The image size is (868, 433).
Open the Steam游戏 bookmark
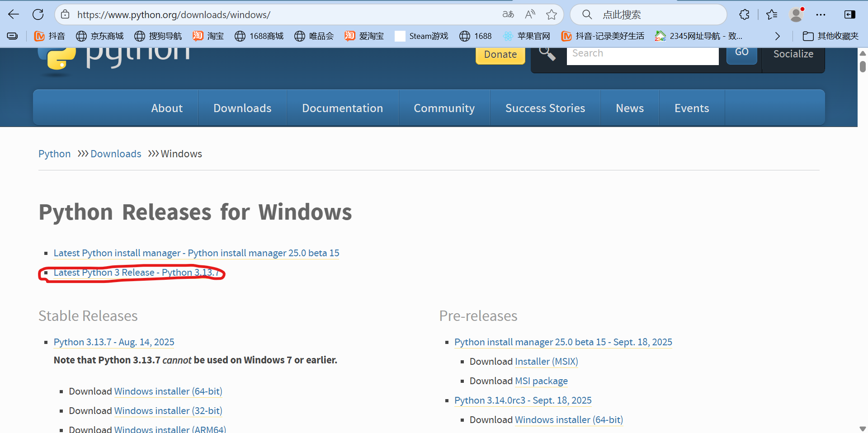421,36
